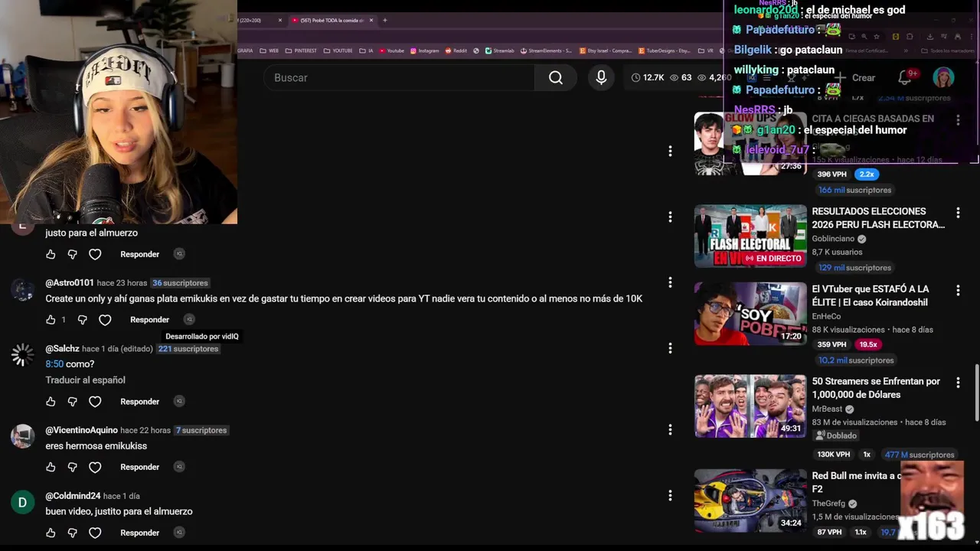Like the @VicentinoAquino comment

coord(51,467)
